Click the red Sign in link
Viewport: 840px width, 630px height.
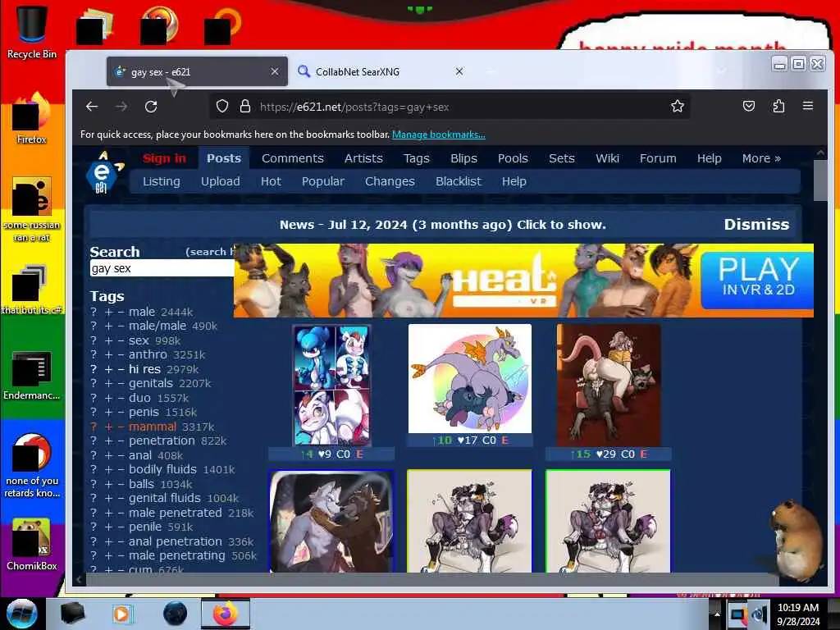(x=164, y=158)
